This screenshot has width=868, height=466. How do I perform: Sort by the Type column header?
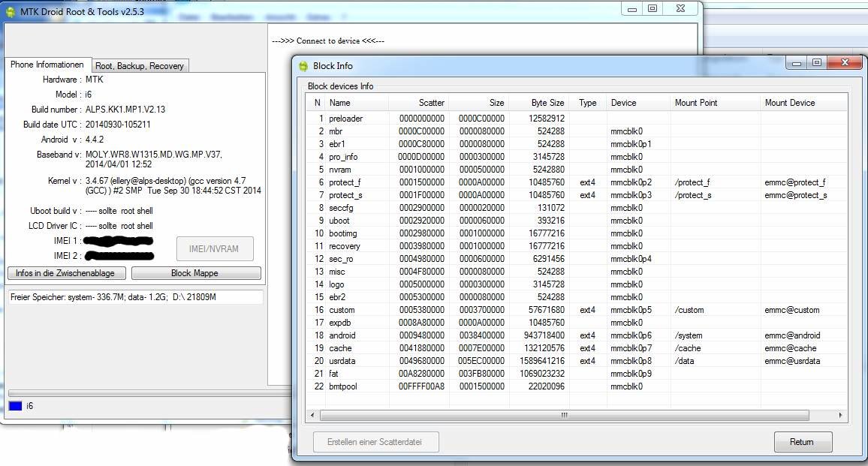[587, 103]
